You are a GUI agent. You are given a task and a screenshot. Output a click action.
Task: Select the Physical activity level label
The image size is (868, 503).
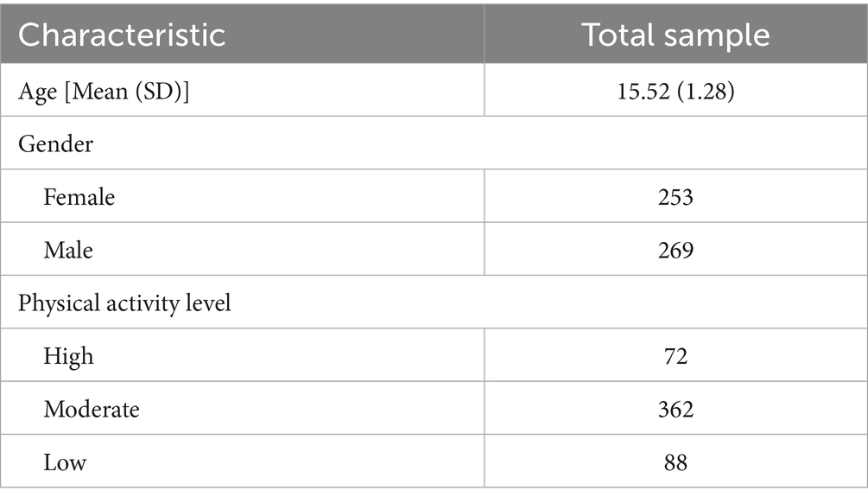[124, 304]
